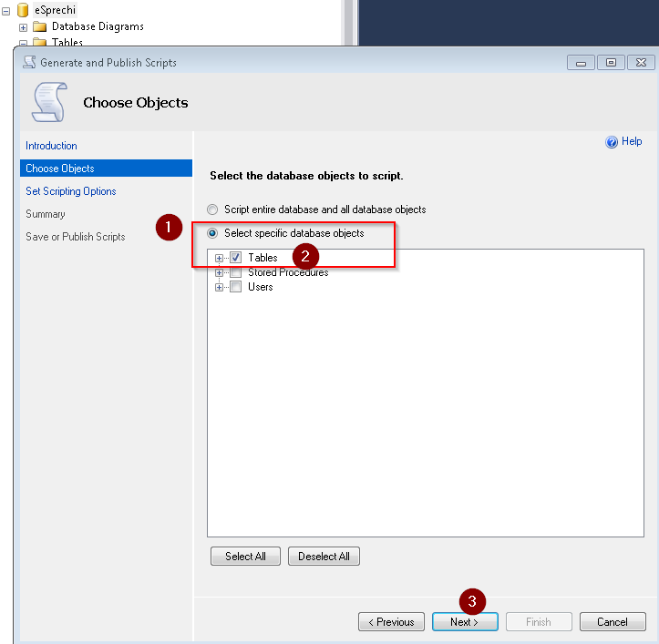This screenshot has width=659, height=644.
Task: Click the scroll wizard icon in header
Action: [49, 102]
